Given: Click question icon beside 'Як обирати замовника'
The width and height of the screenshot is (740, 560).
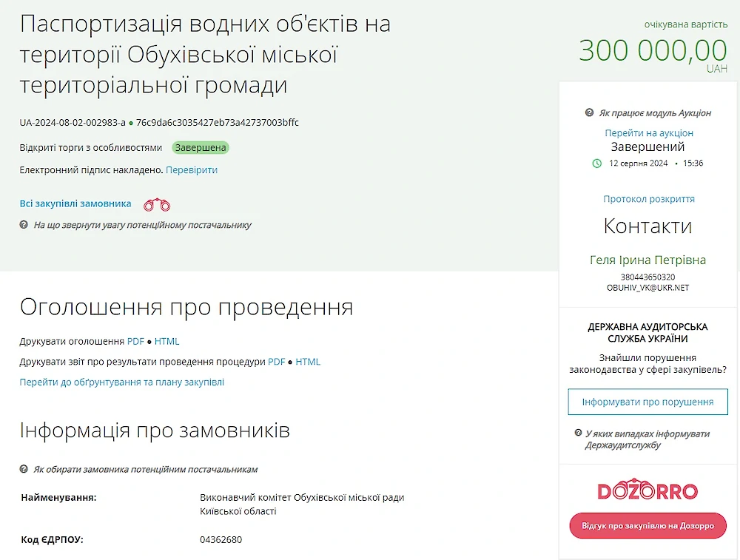Looking at the screenshot, I should coord(24,470).
